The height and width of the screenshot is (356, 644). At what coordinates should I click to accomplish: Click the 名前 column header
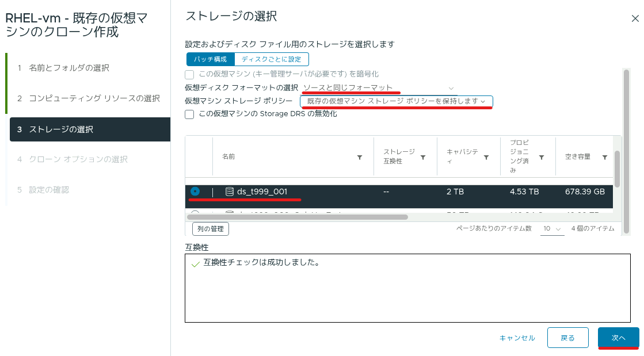point(228,156)
